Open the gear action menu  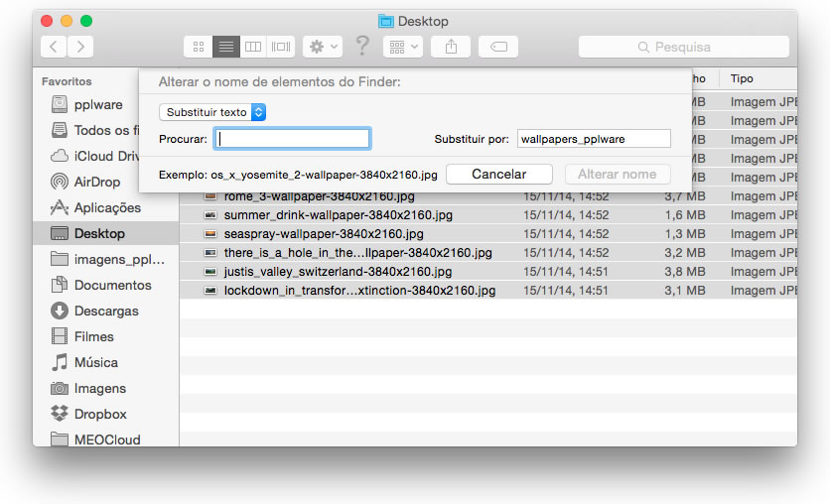[323, 47]
